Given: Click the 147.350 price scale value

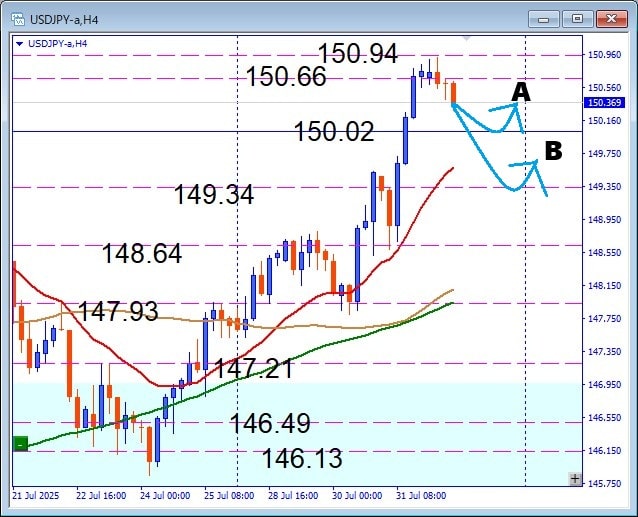Looking at the screenshot, I should pos(605,351).
